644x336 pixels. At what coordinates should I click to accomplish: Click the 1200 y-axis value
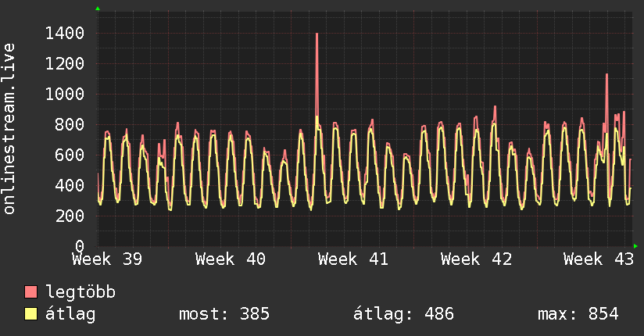coord(65,63)
